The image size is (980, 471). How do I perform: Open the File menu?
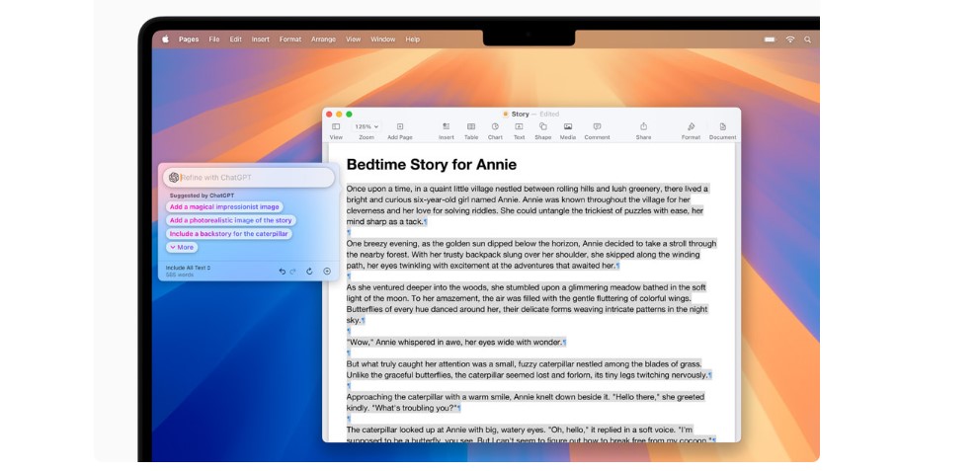tap(214, 39)
